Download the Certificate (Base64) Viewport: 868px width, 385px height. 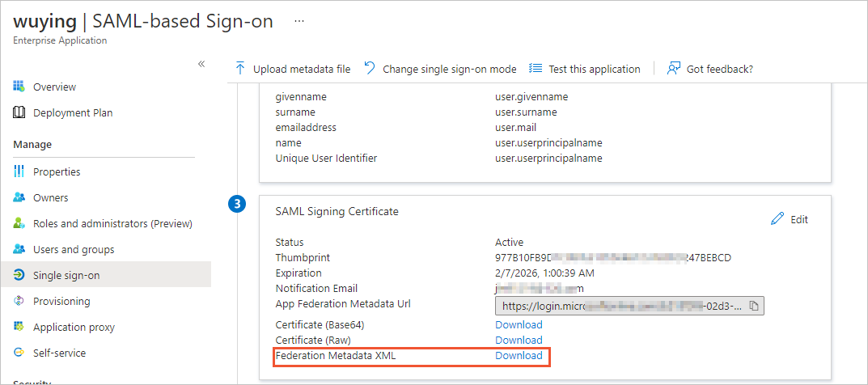coord(519,324)
